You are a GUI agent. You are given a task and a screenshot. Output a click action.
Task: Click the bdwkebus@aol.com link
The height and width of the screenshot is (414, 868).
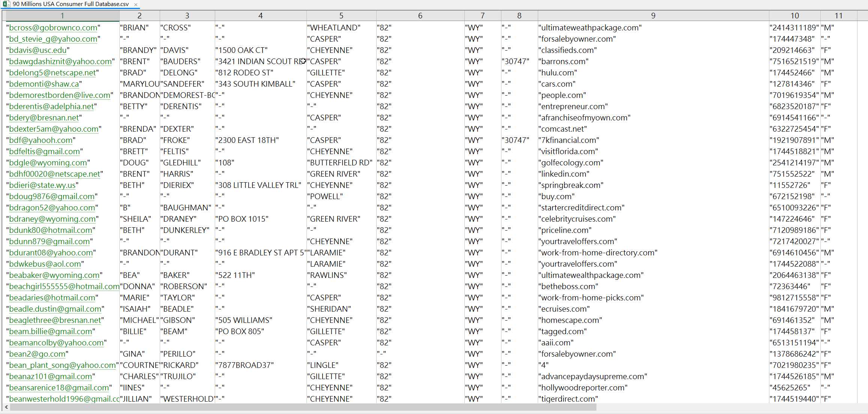[x=45, y=264]
